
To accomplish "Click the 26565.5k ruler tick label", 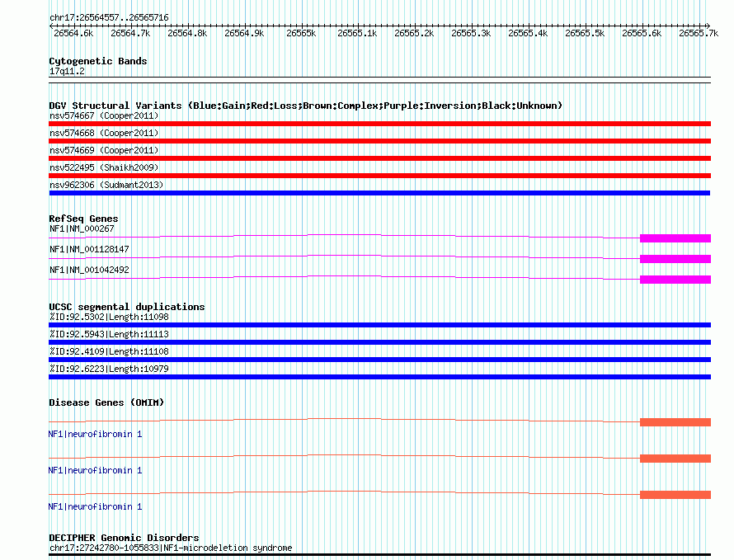I will (x=585, y=33).
